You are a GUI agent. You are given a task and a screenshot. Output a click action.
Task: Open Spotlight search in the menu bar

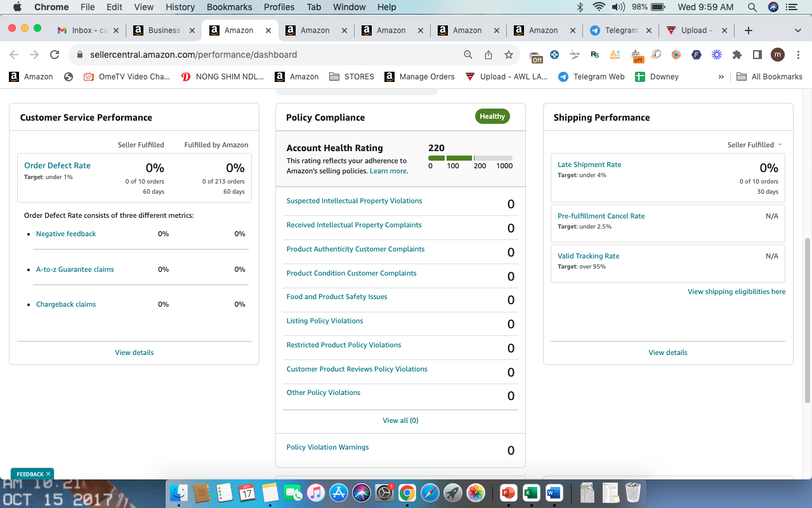[752, 7]
